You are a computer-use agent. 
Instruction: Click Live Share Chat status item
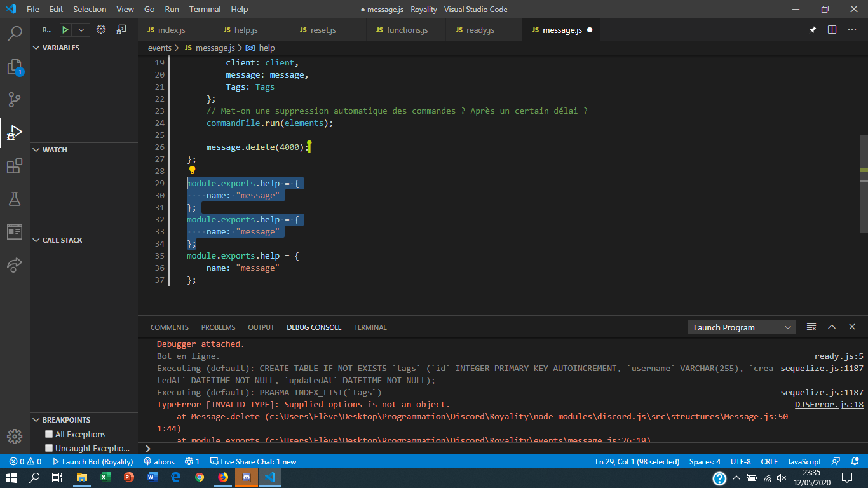click(252, 461)
